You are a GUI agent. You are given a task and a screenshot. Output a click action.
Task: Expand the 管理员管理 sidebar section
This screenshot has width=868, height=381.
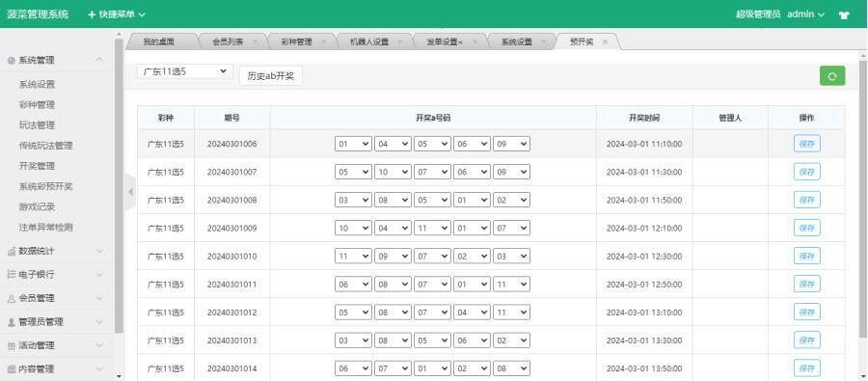99,322
